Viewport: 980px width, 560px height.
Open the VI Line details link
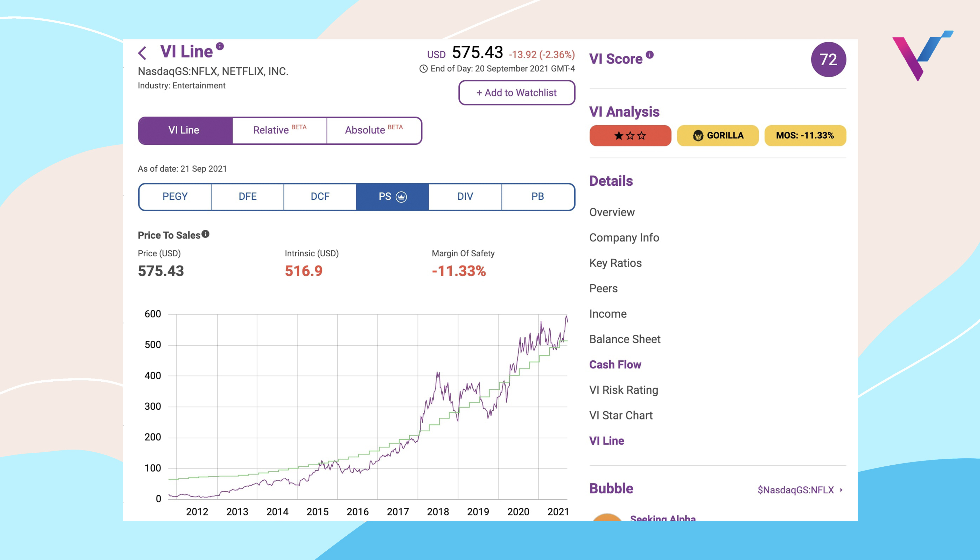pyautogui.click(x=607, y=441)
